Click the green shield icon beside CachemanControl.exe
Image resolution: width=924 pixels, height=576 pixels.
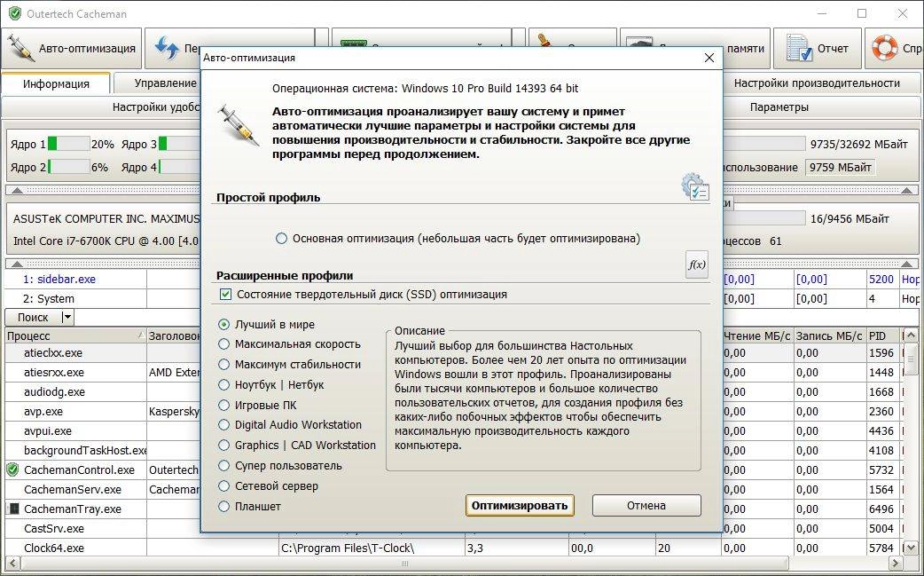pos(12,469)
